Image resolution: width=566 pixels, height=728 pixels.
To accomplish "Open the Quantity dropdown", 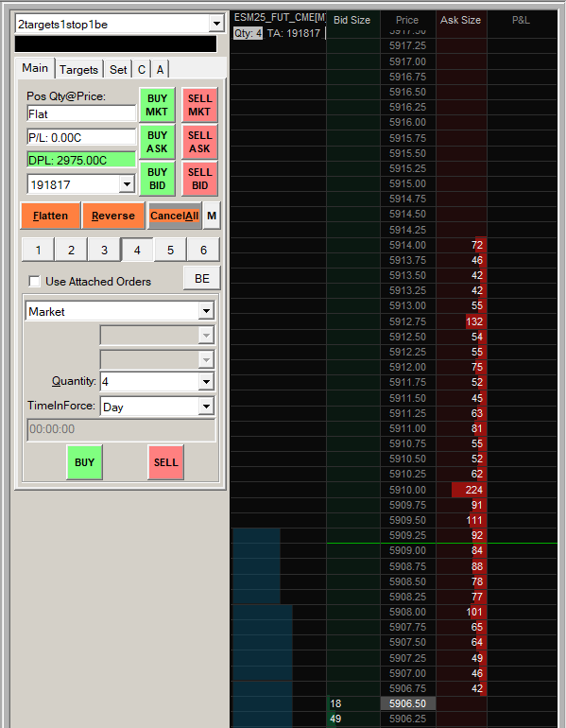I will click(206, 382).
